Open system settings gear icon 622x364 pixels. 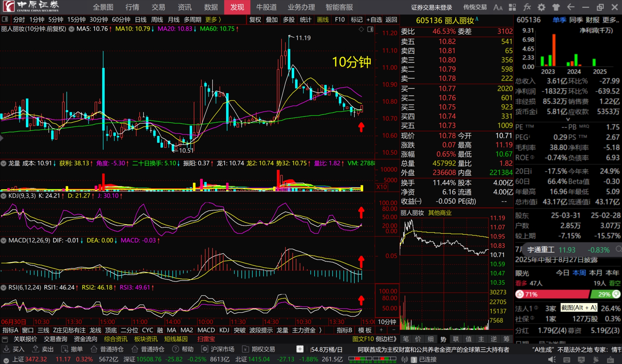(x=541, y=7)
